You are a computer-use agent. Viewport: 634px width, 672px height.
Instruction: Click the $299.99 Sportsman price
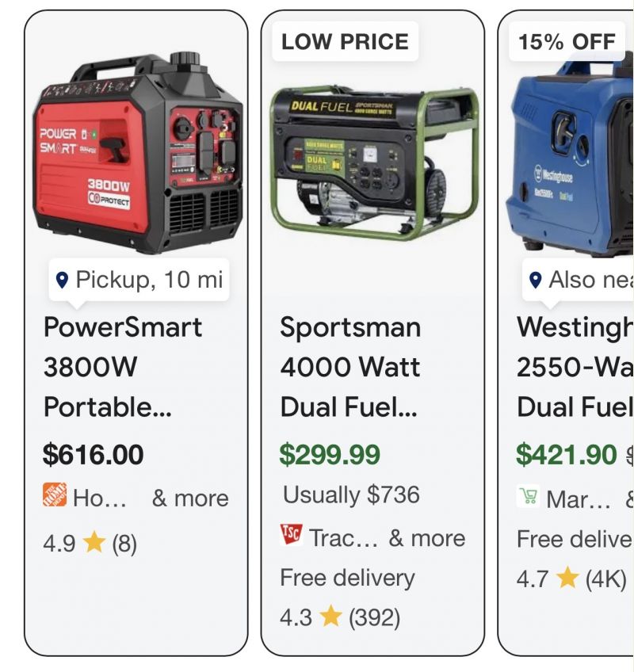pos(330,455)
